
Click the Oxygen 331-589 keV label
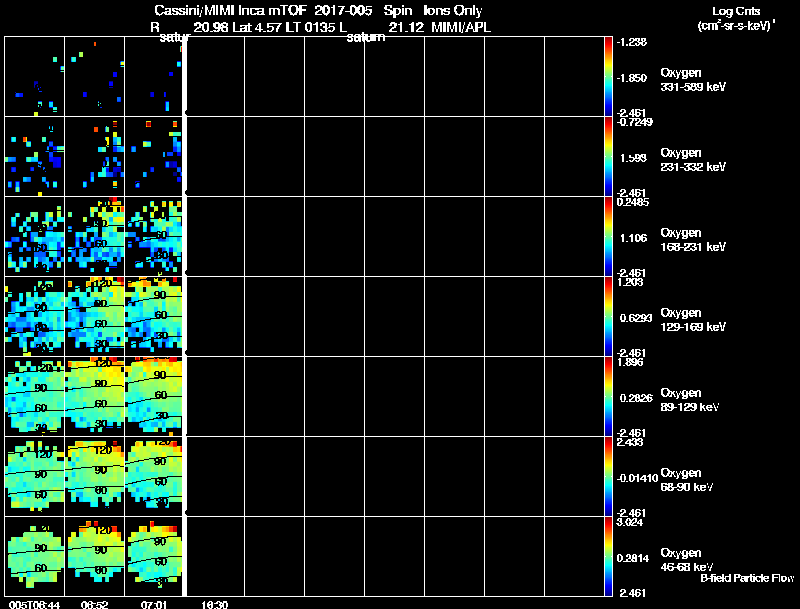(693, 80)
